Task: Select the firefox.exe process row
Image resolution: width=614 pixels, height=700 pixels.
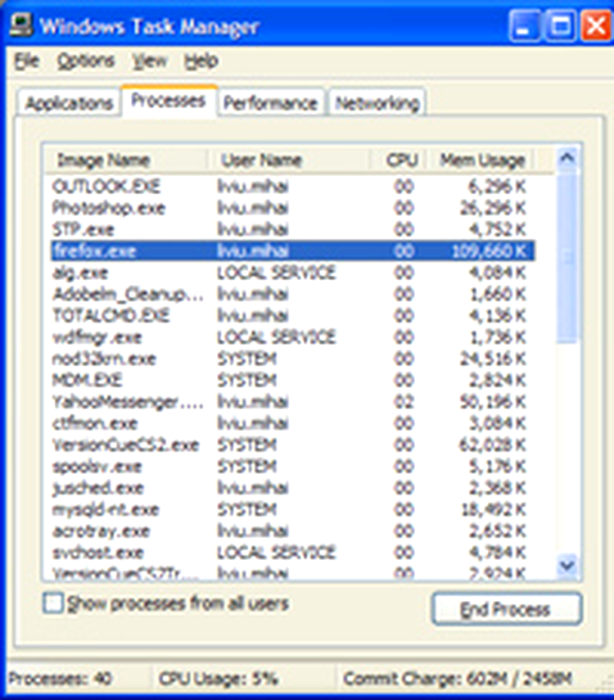Action: [292, 251]
